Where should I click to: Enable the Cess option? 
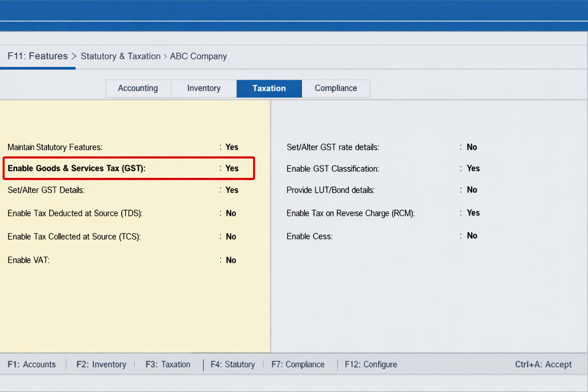[x=472, y=236]
